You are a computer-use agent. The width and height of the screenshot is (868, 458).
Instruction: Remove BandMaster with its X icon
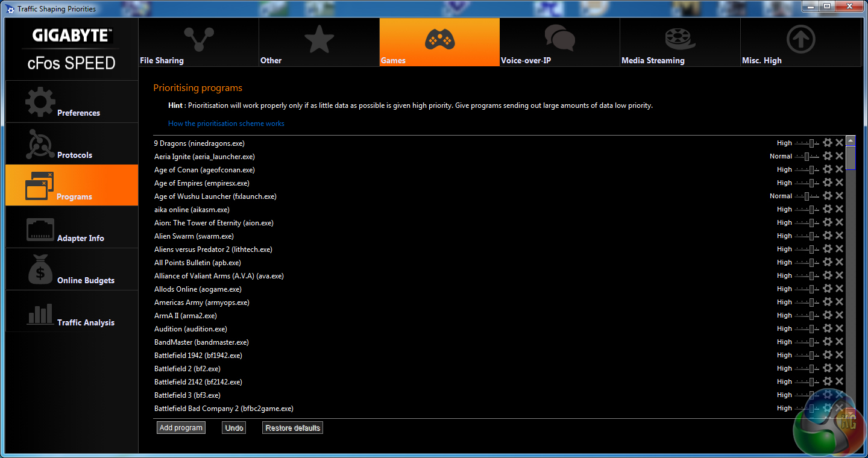click(839, 342)
